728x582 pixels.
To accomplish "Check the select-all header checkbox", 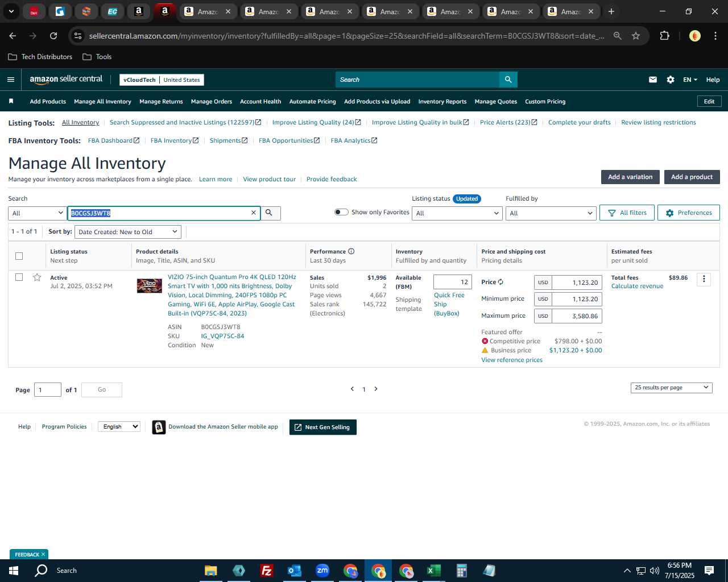I will coord(19,256).
